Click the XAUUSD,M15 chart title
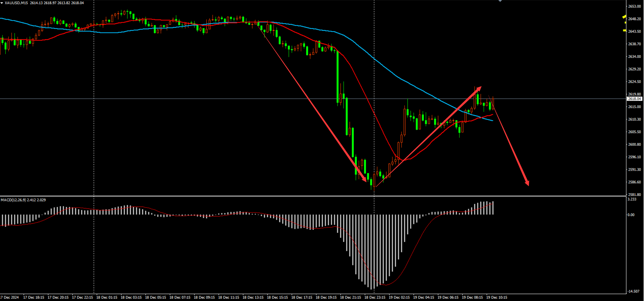This screenshot has width=644, height=301. [x=16, y=3]
